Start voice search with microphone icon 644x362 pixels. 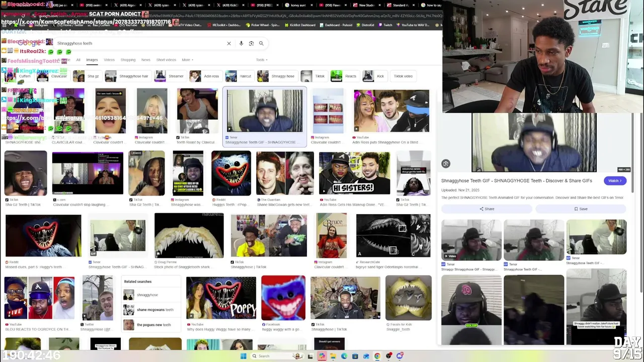(x=241, y=43)
